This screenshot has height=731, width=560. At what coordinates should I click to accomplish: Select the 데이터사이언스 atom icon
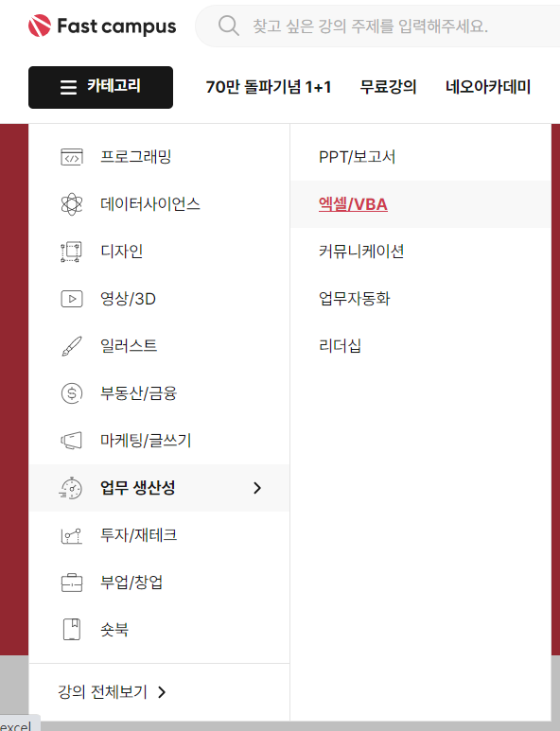[72, 204]
